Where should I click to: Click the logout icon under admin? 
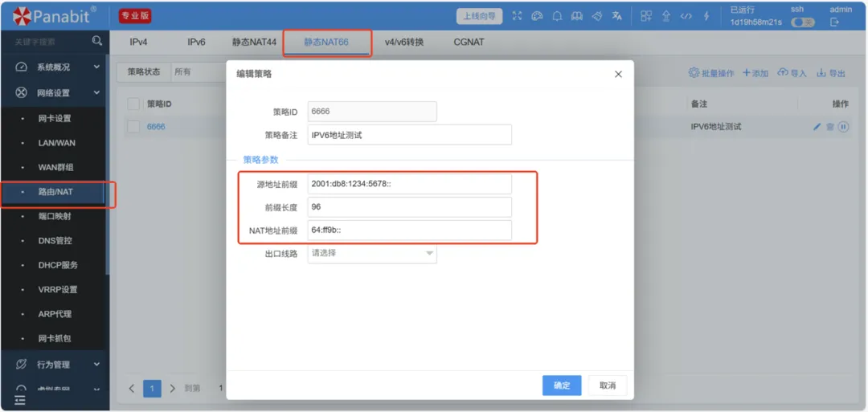(x=834, y=22)
